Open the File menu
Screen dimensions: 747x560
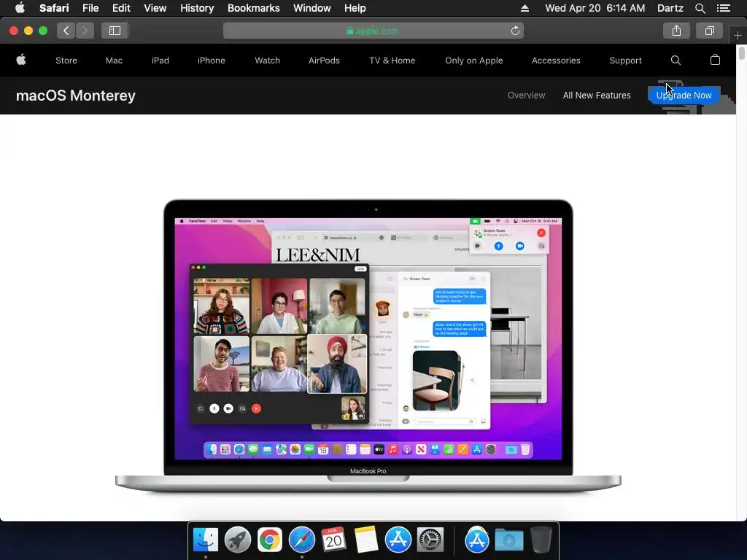(90, 8)
